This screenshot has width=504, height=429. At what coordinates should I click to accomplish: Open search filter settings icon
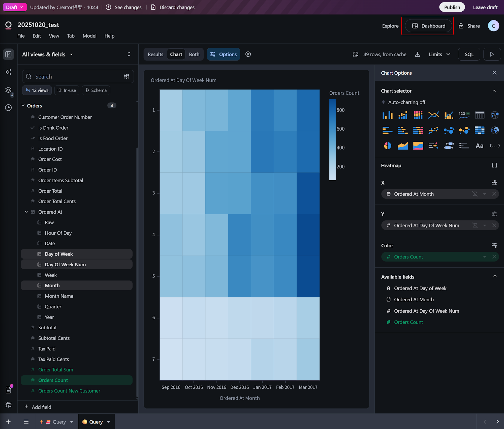point(127,76)
